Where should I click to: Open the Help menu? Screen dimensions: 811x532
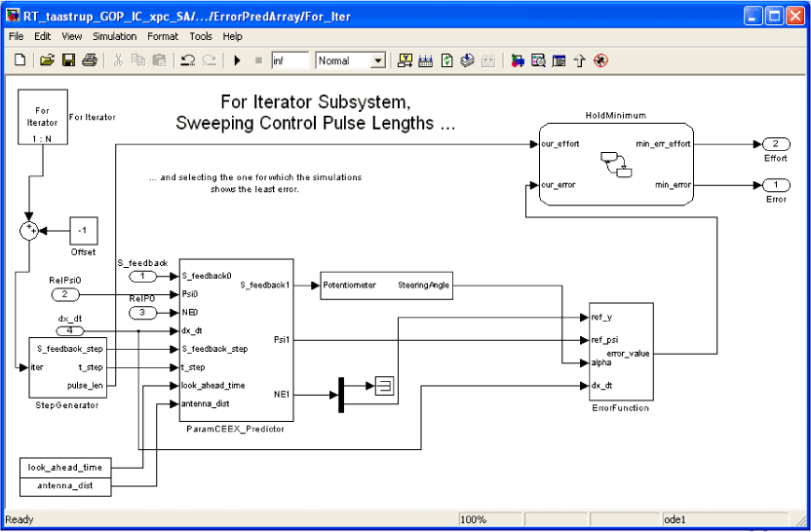(x=233, y=37)
